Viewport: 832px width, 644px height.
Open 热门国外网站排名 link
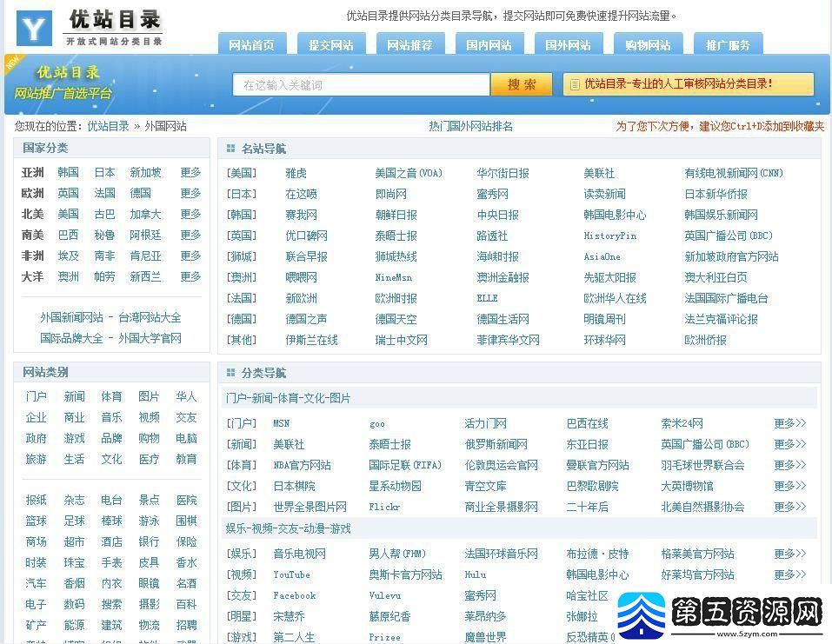point(470,126)
